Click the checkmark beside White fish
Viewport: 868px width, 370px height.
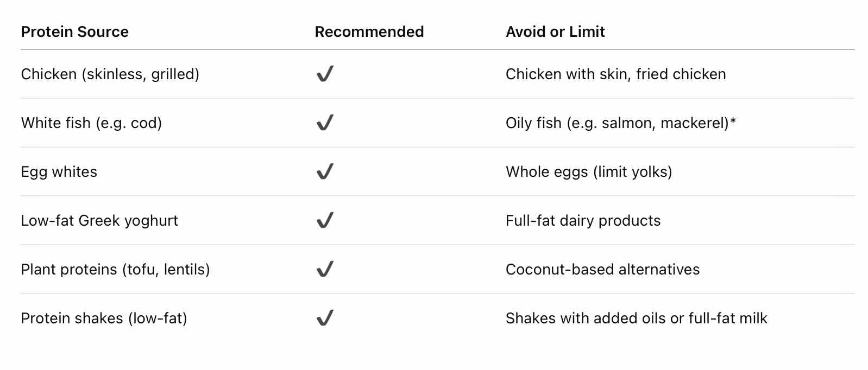coord(325,123)
